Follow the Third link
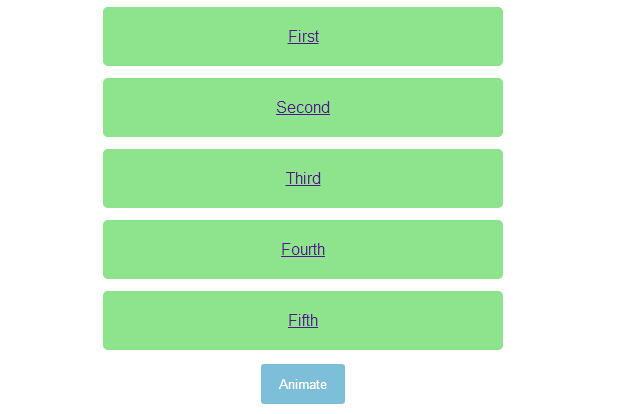The height and width of the screenshot is (414, 630). coord(303,179)
